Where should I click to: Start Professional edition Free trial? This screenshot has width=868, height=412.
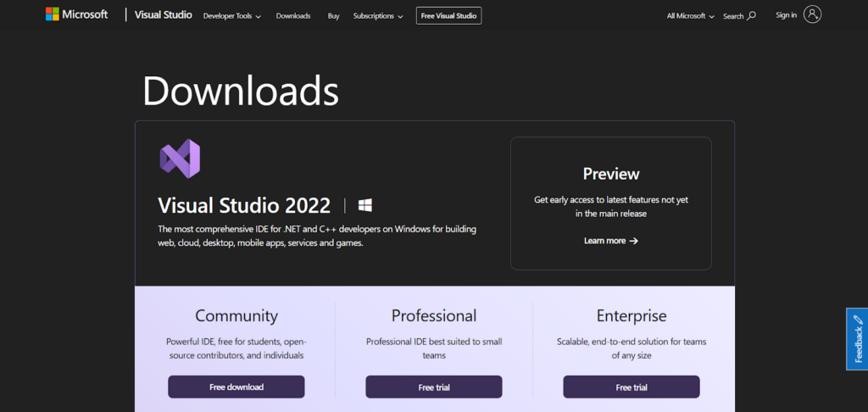click(x=434, y=387)
